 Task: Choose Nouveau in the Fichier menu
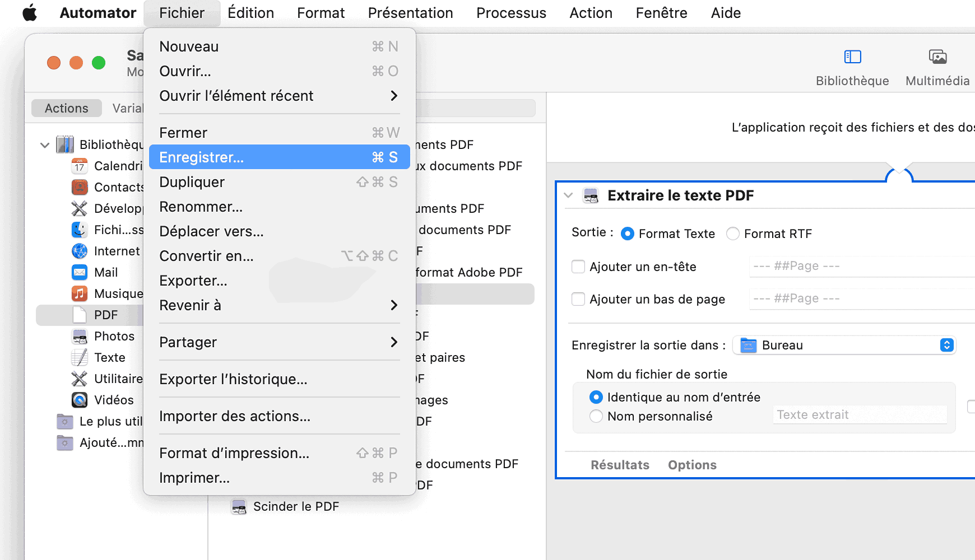pyautogui.click(x=279, y=46)
